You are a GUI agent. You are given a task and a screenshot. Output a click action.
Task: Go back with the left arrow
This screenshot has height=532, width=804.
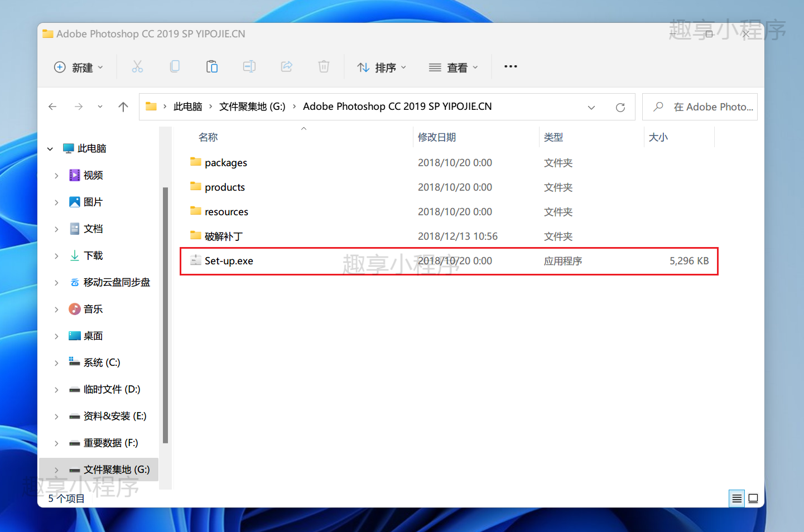pos(52,107)
